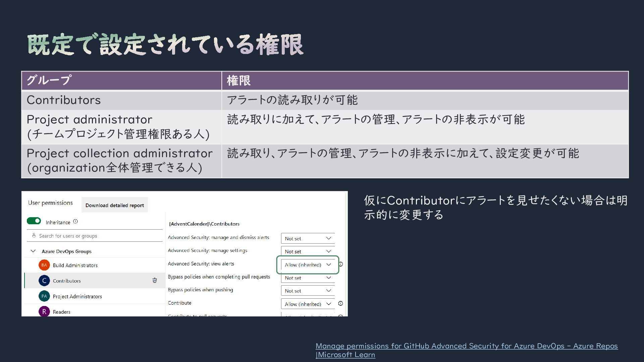Open the manage and dismiss alerts dropdown

coord(308,238)
